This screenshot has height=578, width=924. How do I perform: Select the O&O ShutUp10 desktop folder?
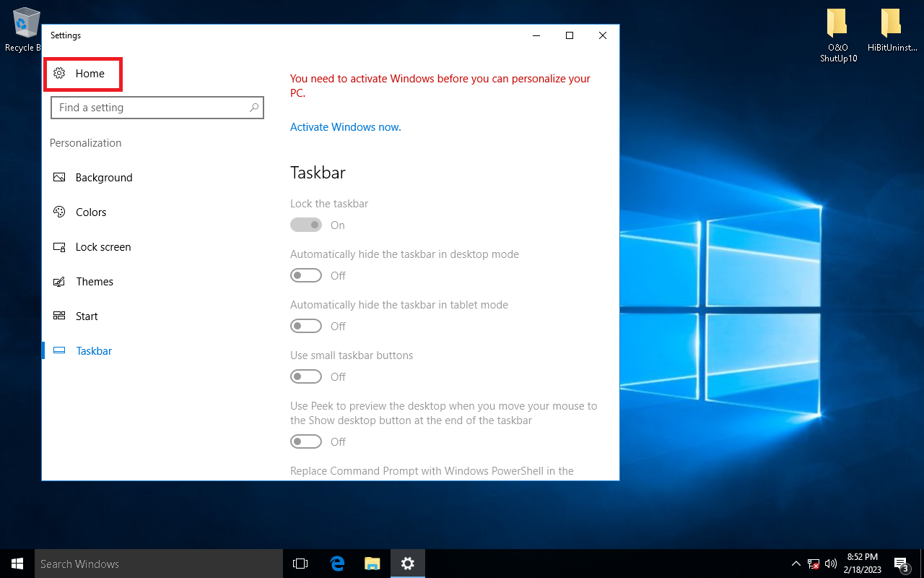click(838, 36)
